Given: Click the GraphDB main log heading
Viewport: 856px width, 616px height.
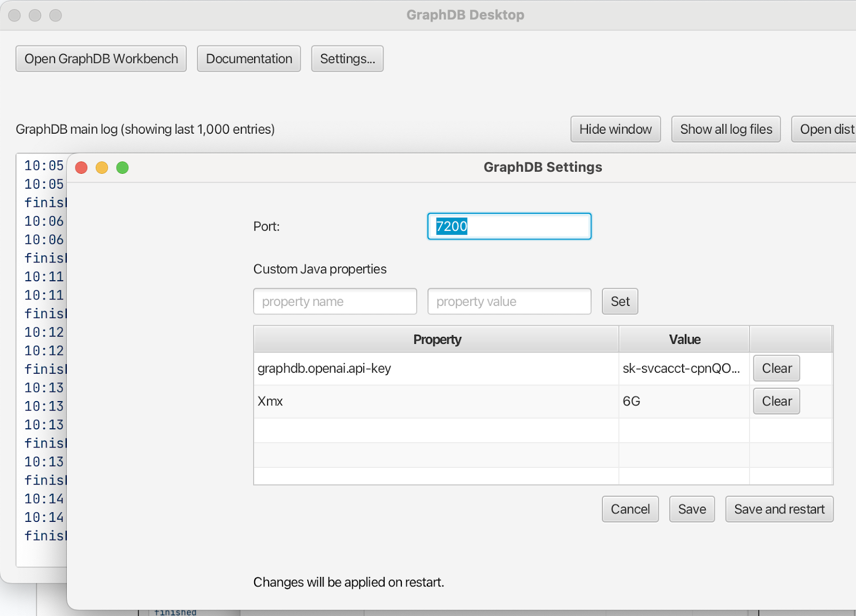Looking at the screenshot, I should pos(145,129).
